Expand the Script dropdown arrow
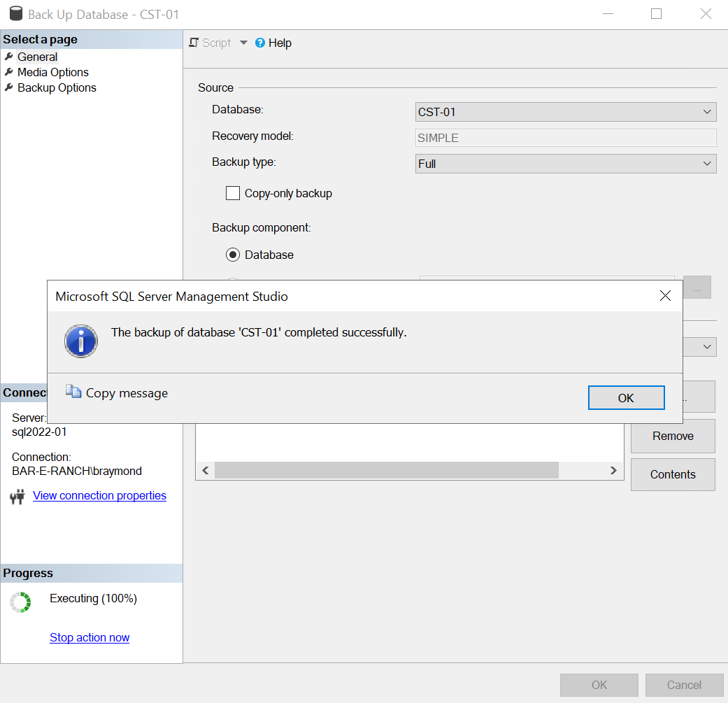728x703 pixels. pyautogui.click(x=243, y=43)
